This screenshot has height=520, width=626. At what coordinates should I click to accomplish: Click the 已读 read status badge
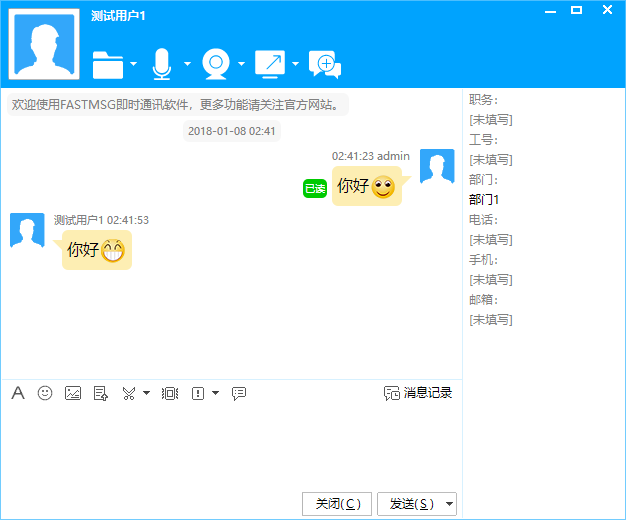[315, 188]
